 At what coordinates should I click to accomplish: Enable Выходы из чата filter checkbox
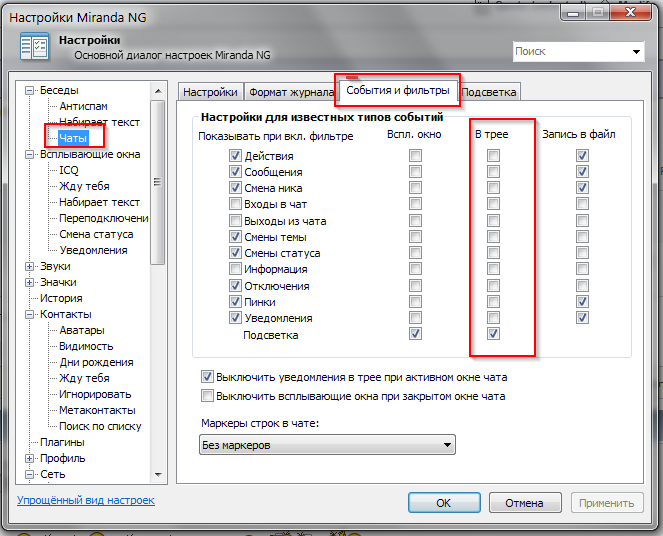click(235, 221)
